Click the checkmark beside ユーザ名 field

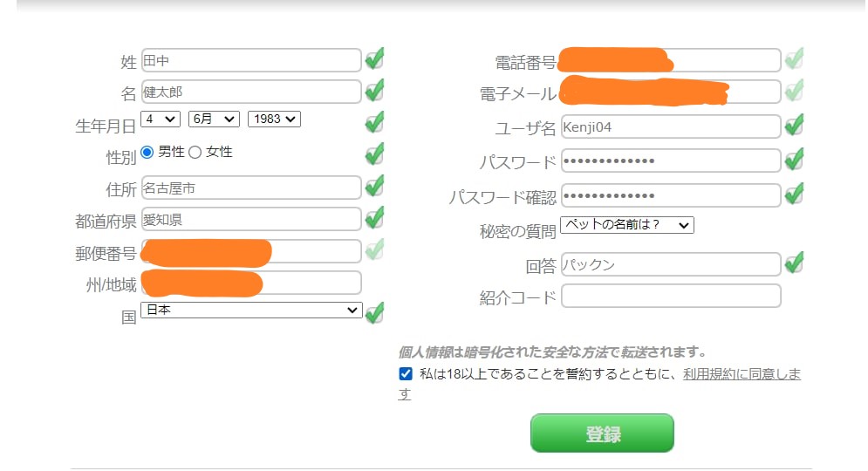point(795,125)
